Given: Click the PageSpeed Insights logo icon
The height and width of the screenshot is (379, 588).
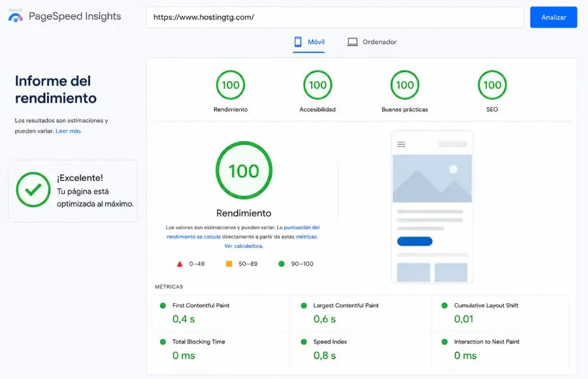Looking at the screenshot, I should 16,16.
